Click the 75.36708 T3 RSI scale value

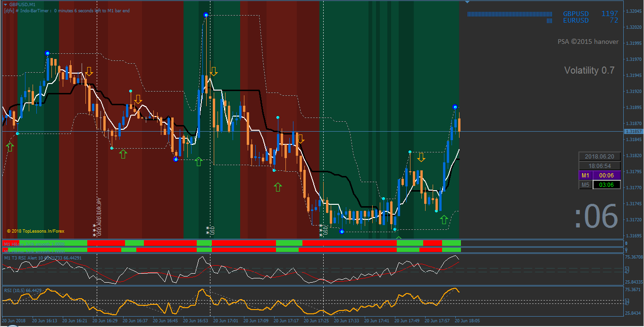point(633,257)
